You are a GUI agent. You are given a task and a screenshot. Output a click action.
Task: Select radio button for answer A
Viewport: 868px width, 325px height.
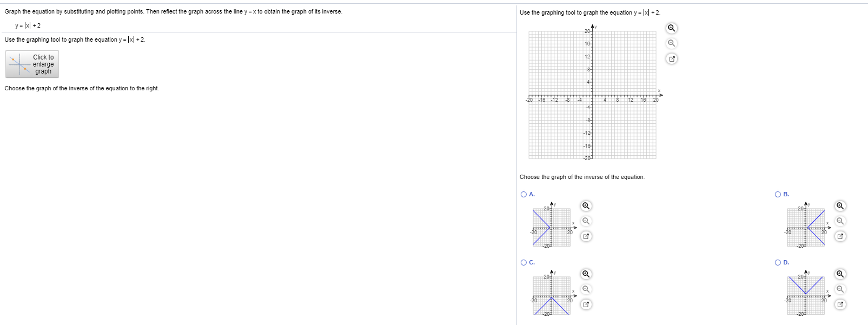click(x=524, y=194)
